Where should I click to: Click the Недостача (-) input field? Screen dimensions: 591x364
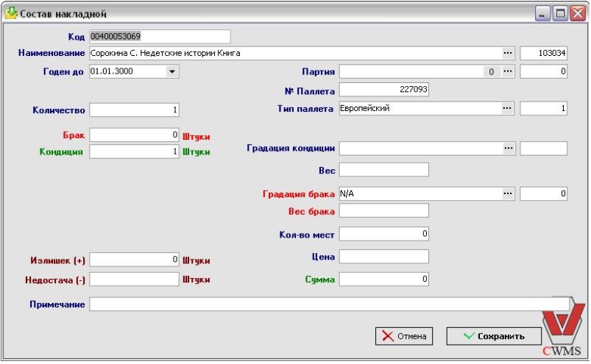coord(135,279)
